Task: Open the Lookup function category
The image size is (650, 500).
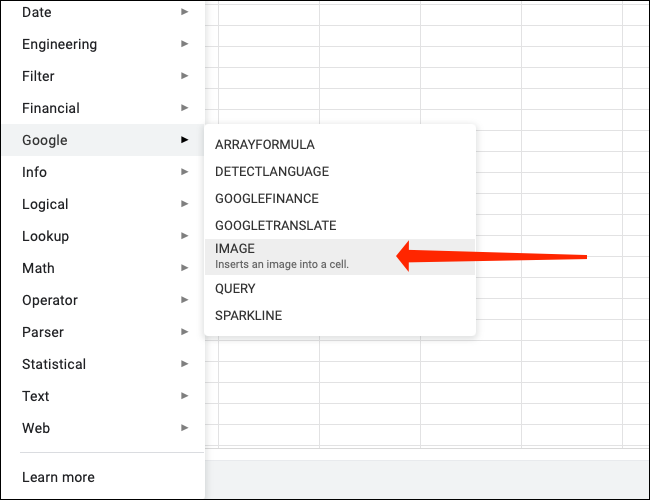Action: tap(45, 236)
